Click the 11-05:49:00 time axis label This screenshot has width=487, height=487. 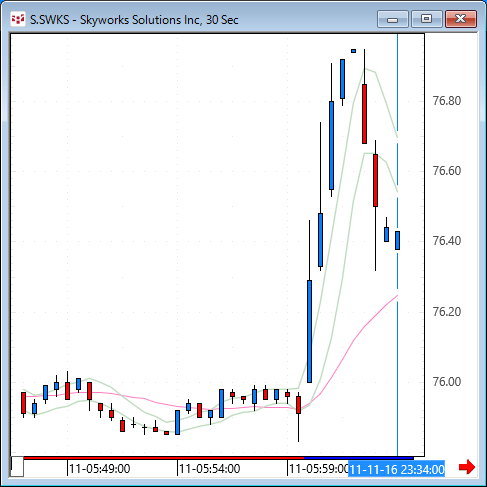[99, 469]
